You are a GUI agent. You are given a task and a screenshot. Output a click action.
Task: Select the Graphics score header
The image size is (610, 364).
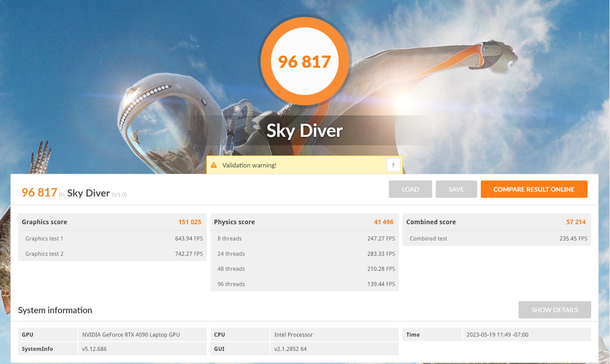point(112,222)
